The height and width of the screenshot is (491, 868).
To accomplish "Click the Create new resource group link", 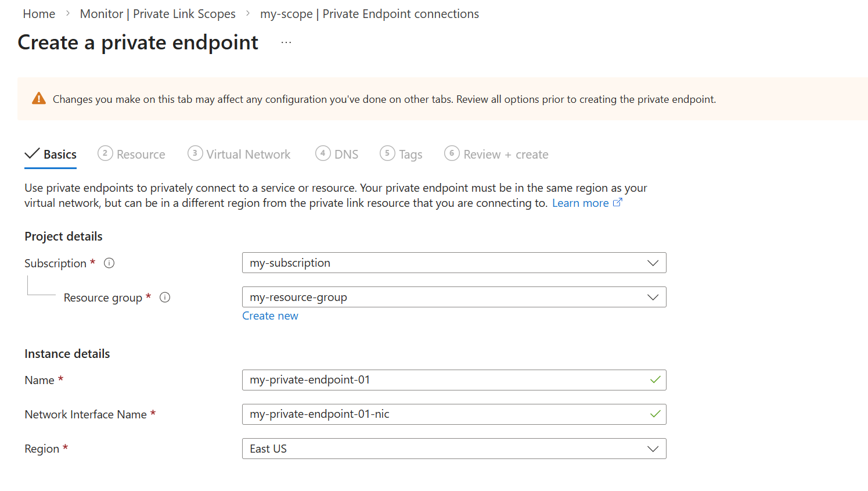I will pyautogui.click(x=270, y=316).
